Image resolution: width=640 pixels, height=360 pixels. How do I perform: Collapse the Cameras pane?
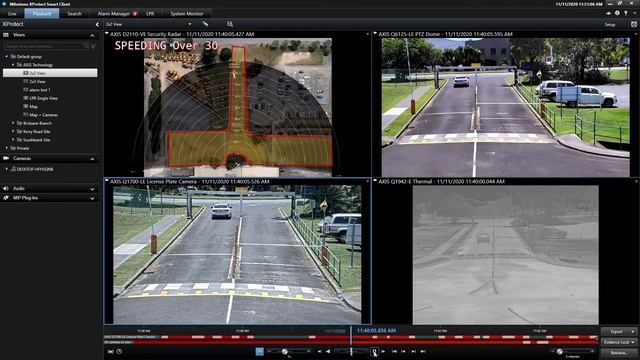[92, 159]
